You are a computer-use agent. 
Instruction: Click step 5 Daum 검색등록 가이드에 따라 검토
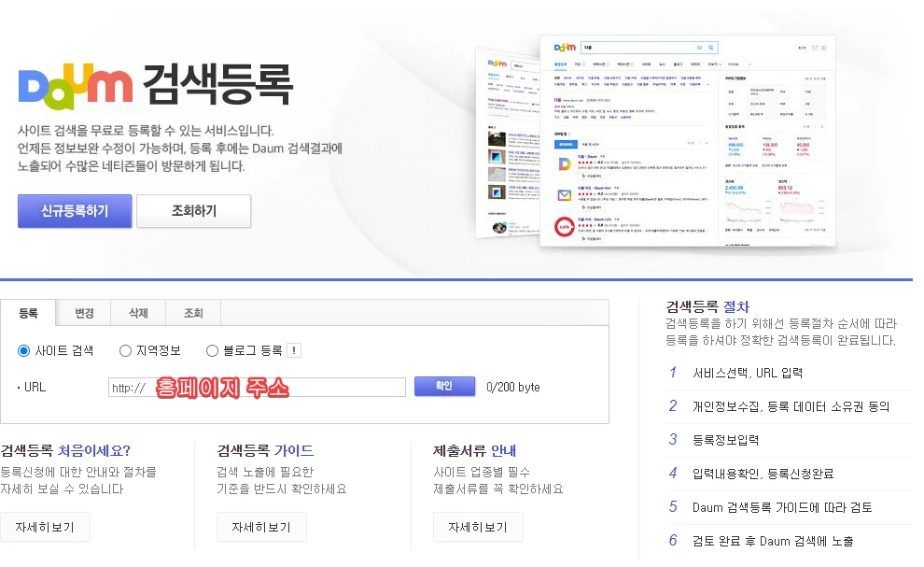(781, 507)
